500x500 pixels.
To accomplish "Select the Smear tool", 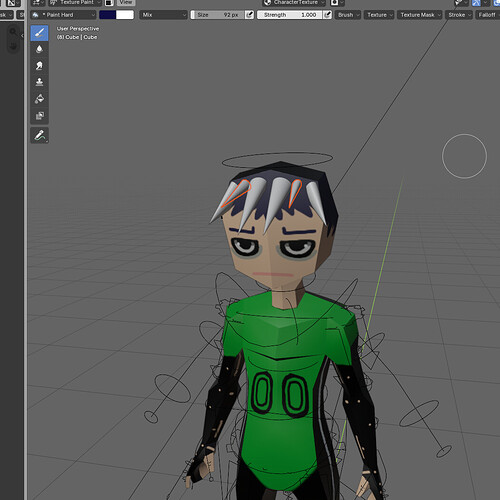I will [39, 66].
